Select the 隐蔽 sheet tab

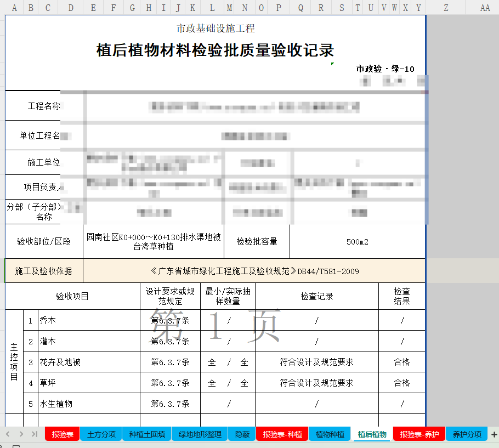[242, 434]
